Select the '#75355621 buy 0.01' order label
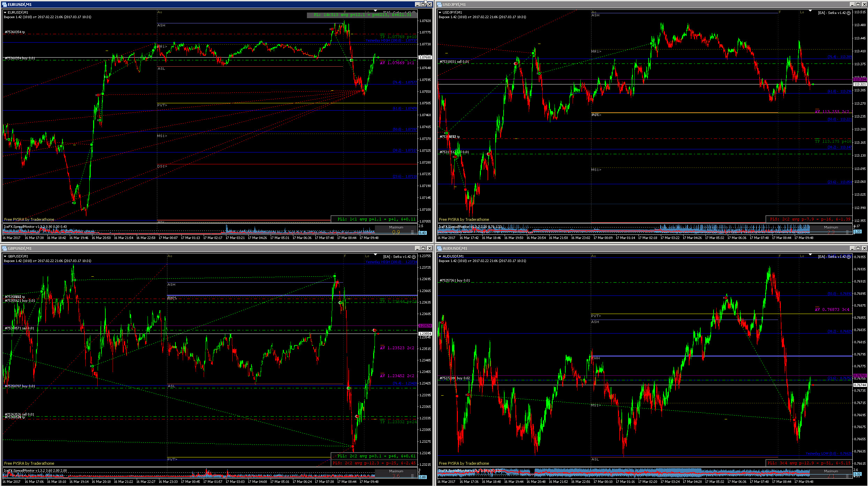The width and height of the screenshot is (868, 486). pyautogui.click(x=20, y=301)
